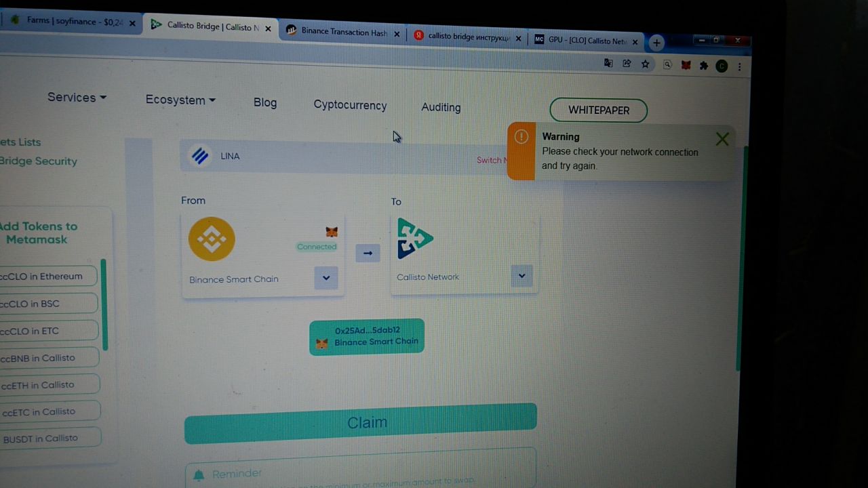Open the To network dropdown chevron
868x488 pixels.
point(521,276)
